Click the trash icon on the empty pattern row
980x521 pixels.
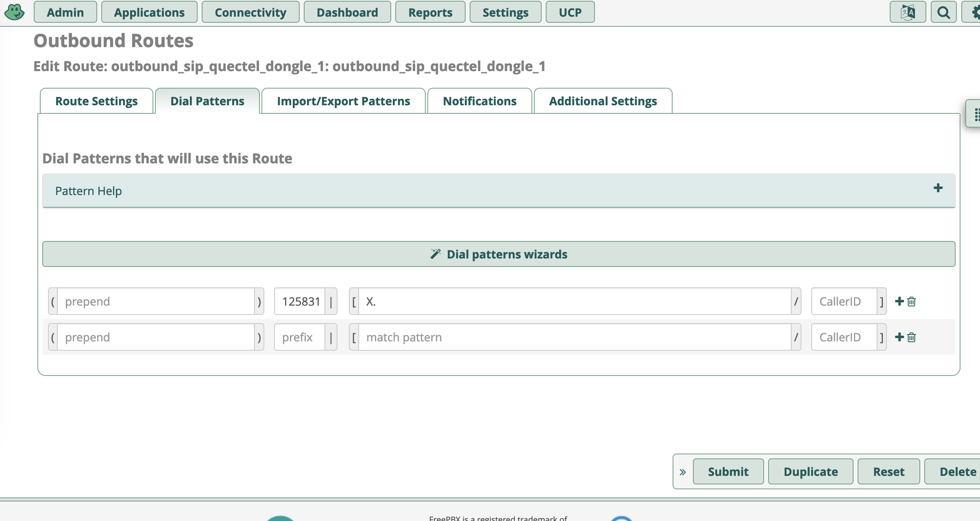(911, 336)
